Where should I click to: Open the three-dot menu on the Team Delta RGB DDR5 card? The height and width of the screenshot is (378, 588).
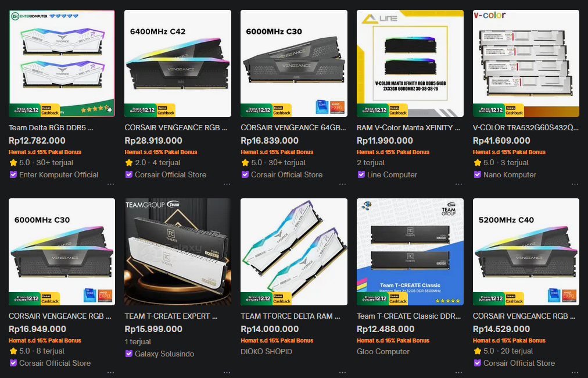tap(110, 184)
